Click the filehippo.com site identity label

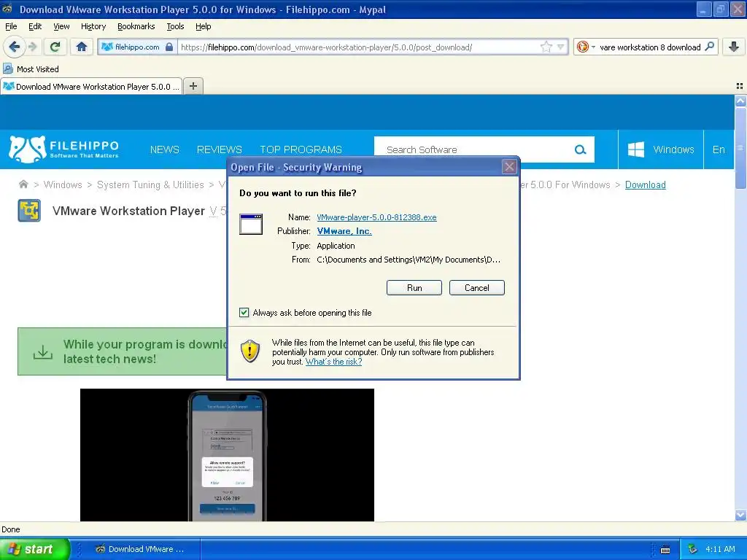point(137,47)
